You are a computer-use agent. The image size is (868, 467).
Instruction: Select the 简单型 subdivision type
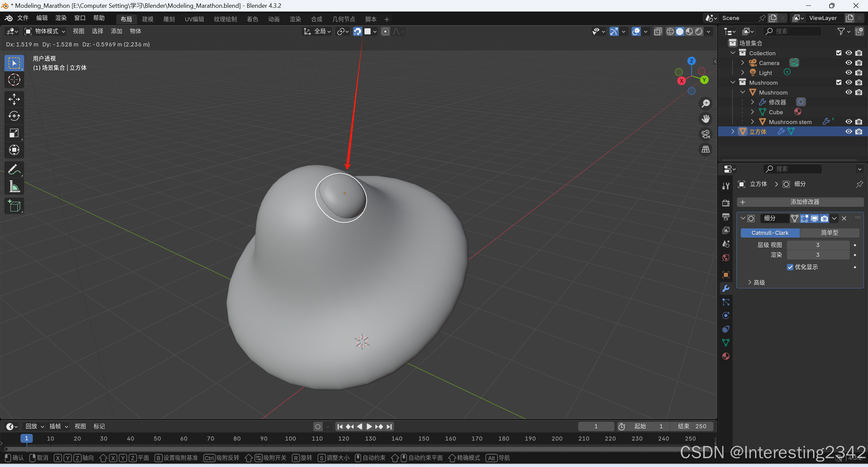(x=829, y=233)
